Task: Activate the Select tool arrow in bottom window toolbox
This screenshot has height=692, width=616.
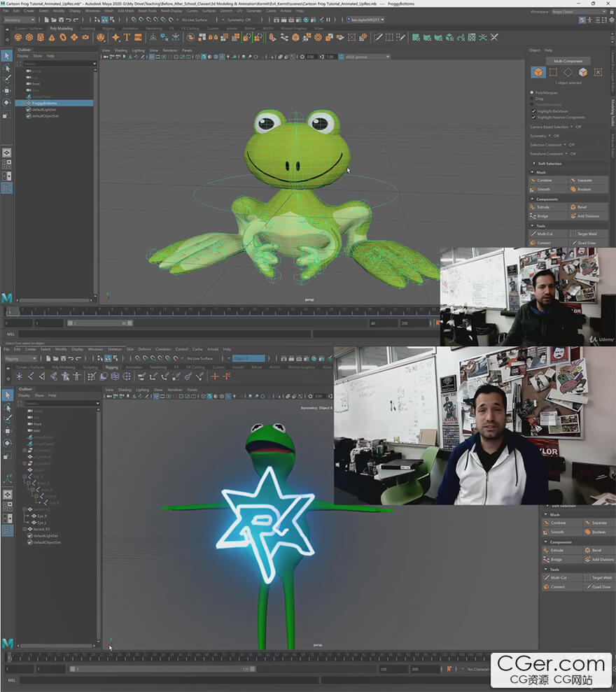Action: [x=7, y=395]
